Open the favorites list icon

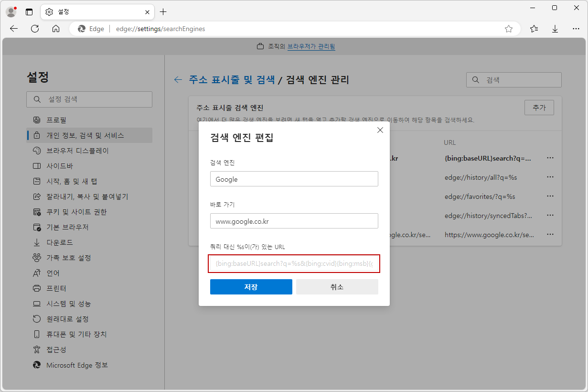tap(534, 29)
